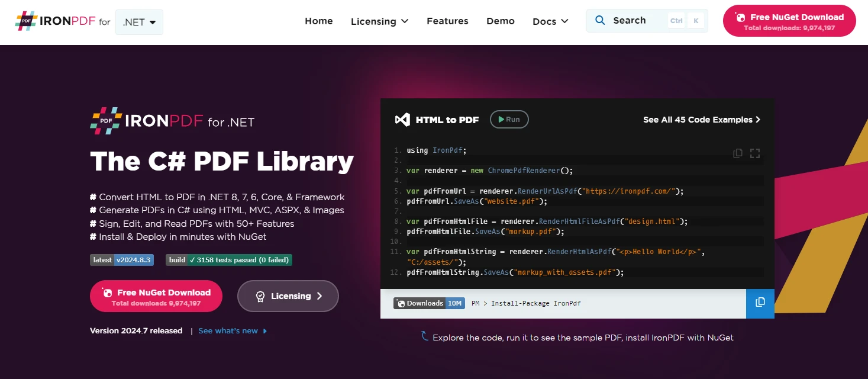This screenshot has width=868, height=379.
Task: Click the Downloads 10M badge
Action: pyautogui.click(x=429, y=303)
